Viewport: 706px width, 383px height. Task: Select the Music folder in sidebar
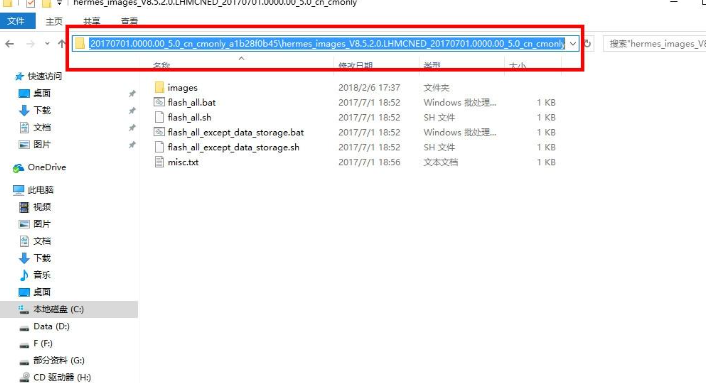point(35,275)
